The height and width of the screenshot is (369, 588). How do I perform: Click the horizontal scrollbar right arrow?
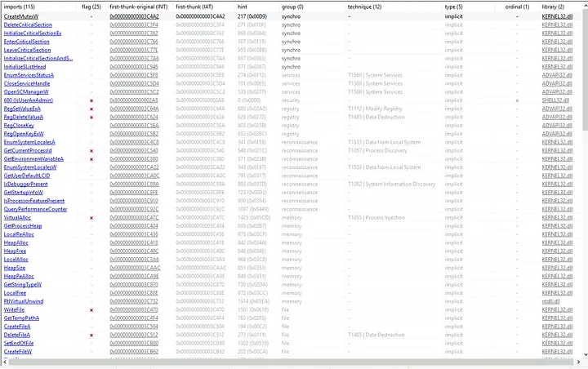578,362
